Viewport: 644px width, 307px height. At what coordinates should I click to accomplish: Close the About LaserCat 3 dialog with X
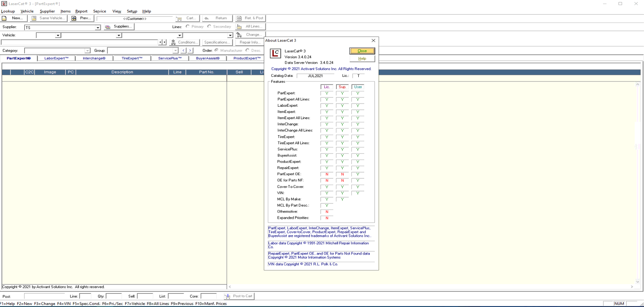(x=373, y=41)
